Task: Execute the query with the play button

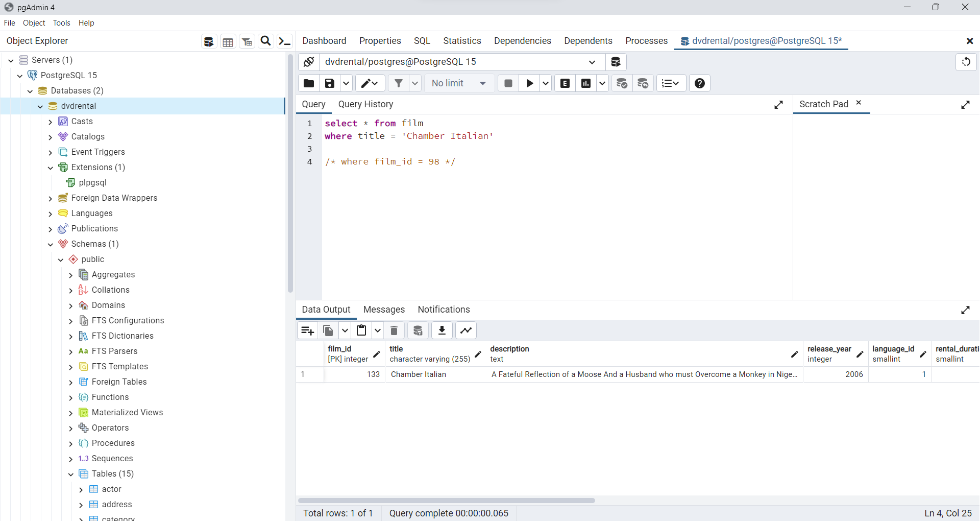Action: (530, 83)
